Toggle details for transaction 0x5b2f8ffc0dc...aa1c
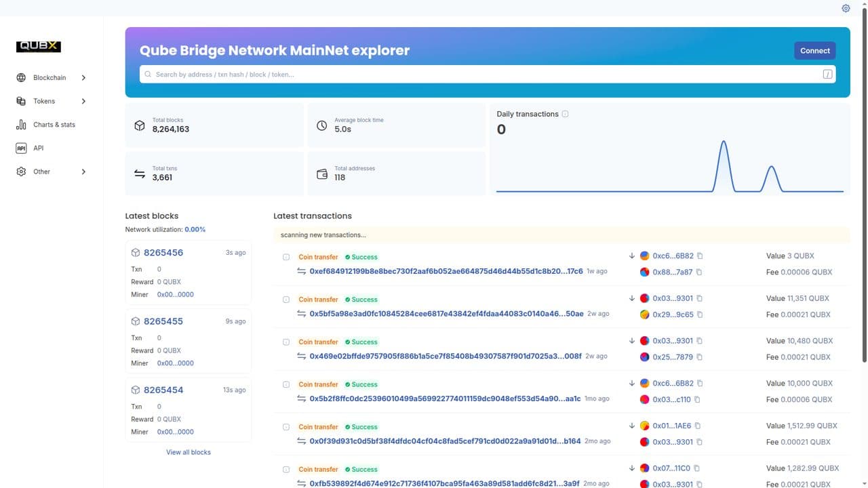 point(286,384)
